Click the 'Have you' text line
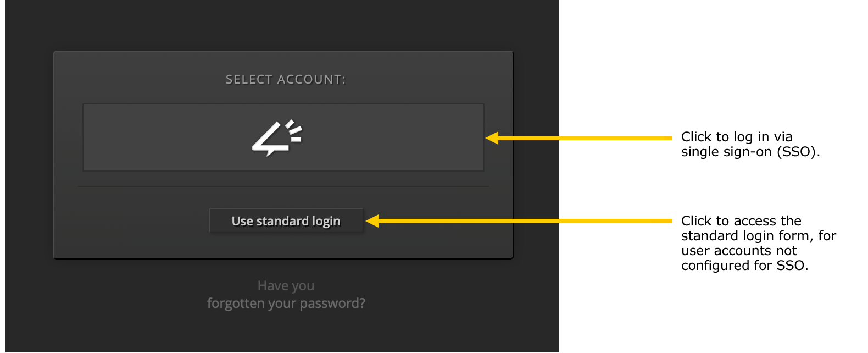The height and width of the screenshot is (353, 868). [286, 286]
